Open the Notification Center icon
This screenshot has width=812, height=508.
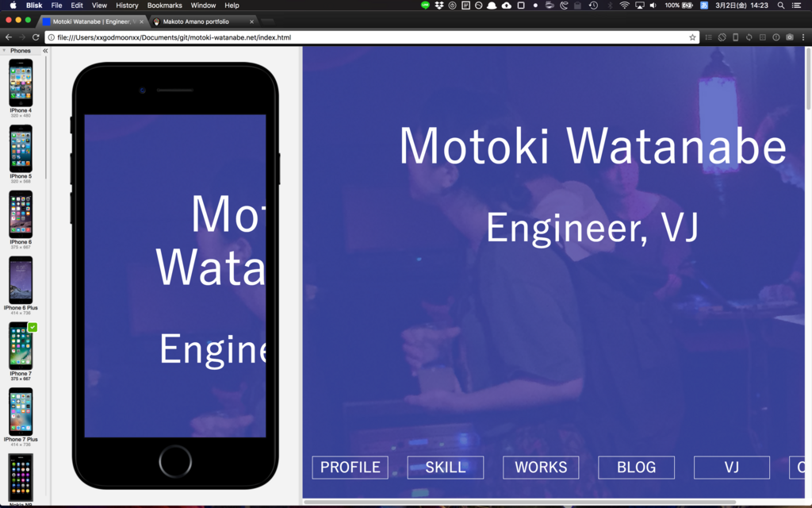click(x=796, y=6)
